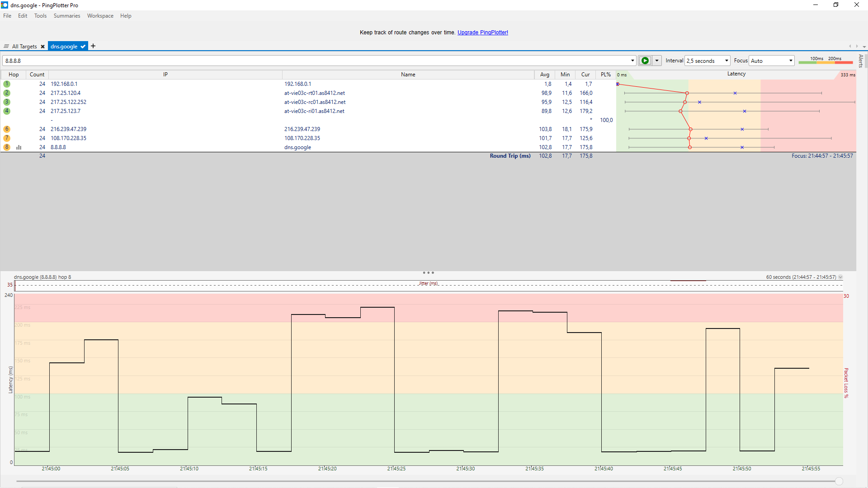Image resolution: width=868 pixels, height=488 pixels.
Task: Close the All Targets tab with its X icon
Action: [42, 47]
